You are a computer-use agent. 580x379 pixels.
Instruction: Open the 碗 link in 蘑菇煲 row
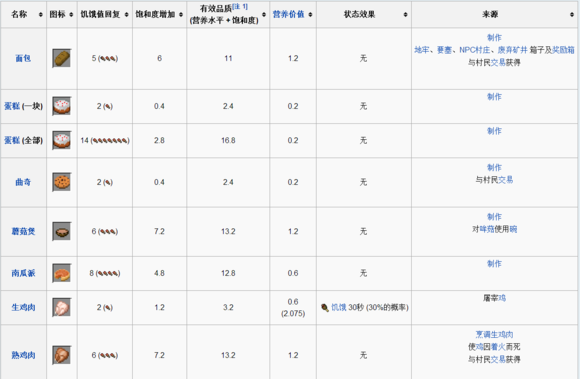(513, 229)
